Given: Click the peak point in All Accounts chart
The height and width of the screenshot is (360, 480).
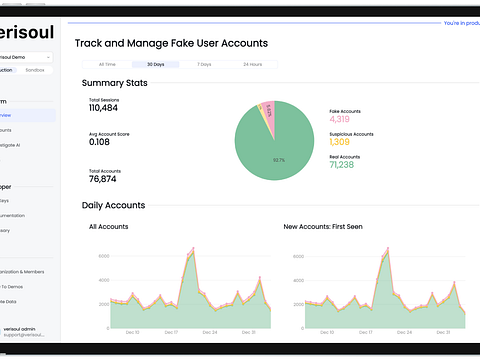Looking at the screenshot, I should (193, 248).
